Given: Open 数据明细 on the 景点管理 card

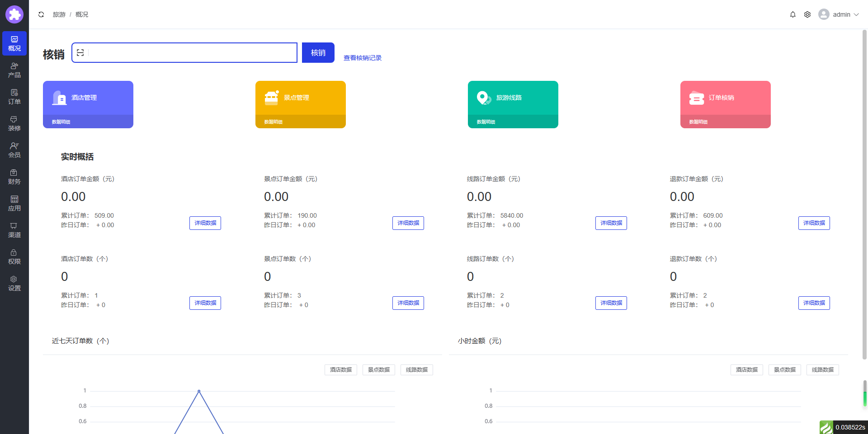Looking at the screenshot, I should click(x=274, y=122).
